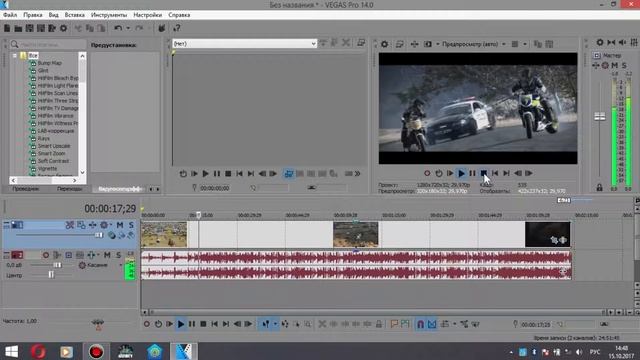
Task: Click split-screen view icon in preview toolbar
Action: [428, 44]
